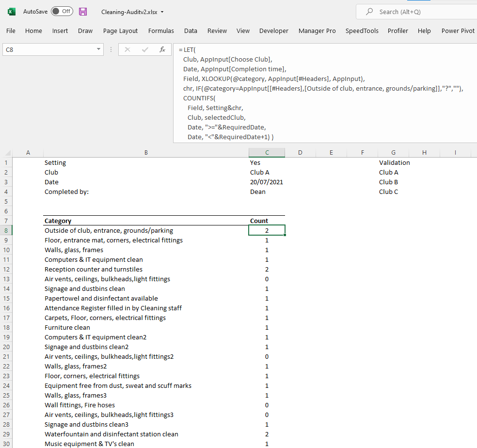Click the 'Count' header cell
Screen dimensions: 477x448
click(267, 221)
